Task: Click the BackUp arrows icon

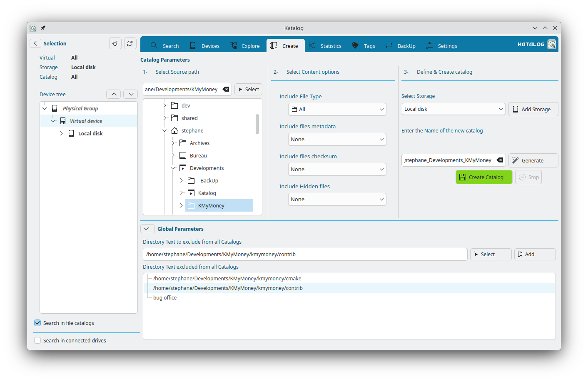Action: pyautogui.click(x=388, y=45)
